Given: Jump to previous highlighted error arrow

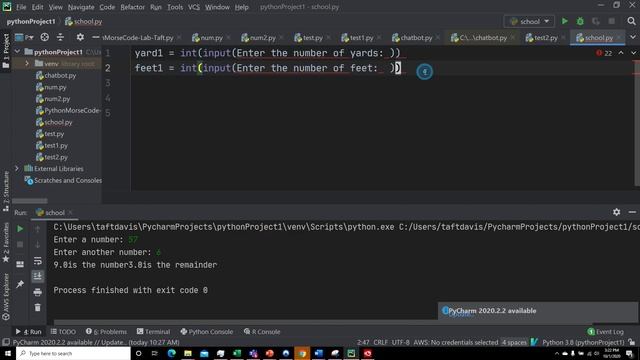Looking at the screenshot, I should tap(621, 53).
